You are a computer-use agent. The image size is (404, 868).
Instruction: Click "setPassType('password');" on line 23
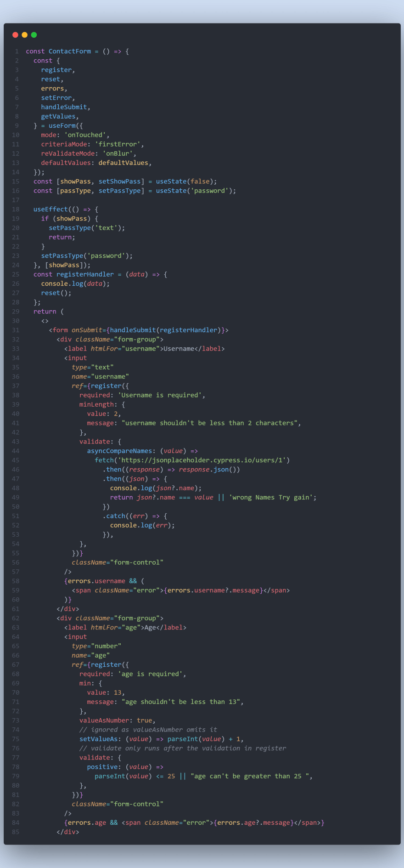[x=87, y=256]
